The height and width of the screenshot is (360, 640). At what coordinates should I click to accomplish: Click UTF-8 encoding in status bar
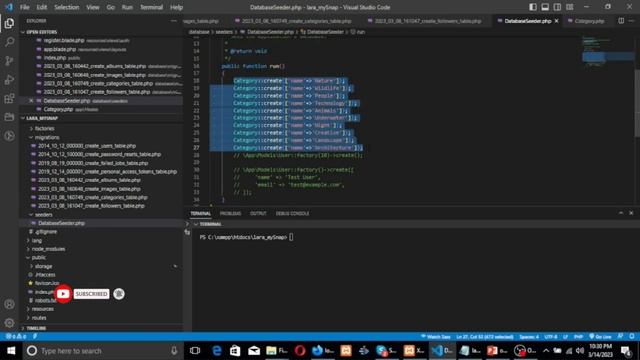[551, 337]
